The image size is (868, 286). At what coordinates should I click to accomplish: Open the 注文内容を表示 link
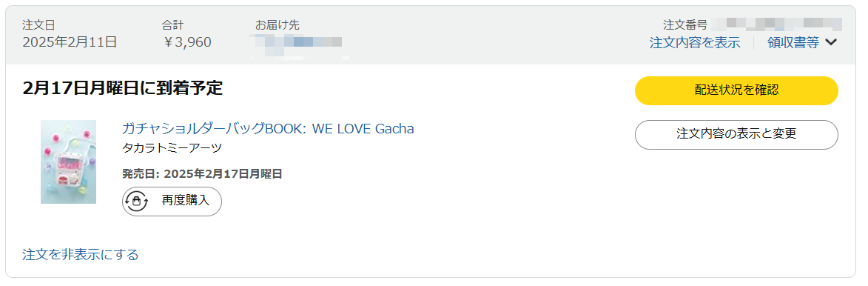(695, 43)
